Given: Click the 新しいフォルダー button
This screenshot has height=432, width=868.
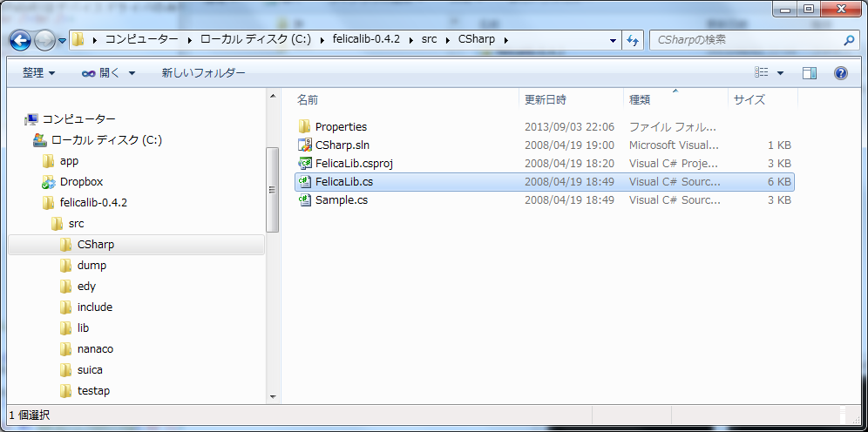Looking at the screenshot, I should 203,73.
